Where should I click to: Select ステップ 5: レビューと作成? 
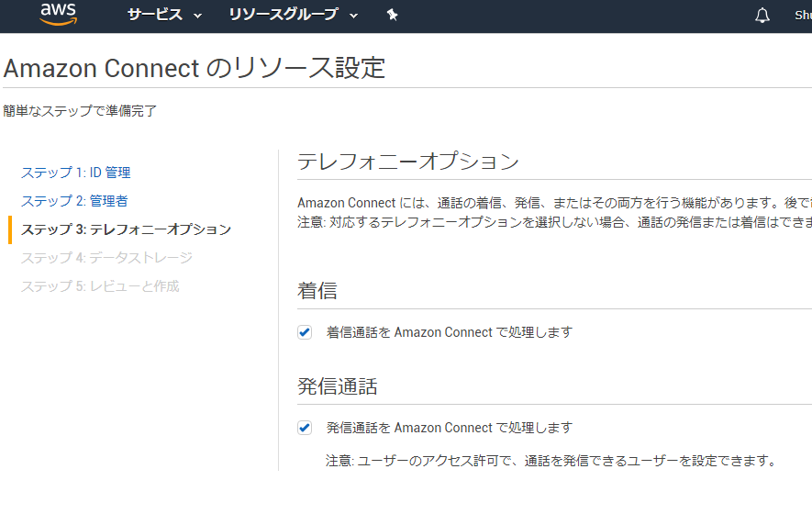click(100, 286)
